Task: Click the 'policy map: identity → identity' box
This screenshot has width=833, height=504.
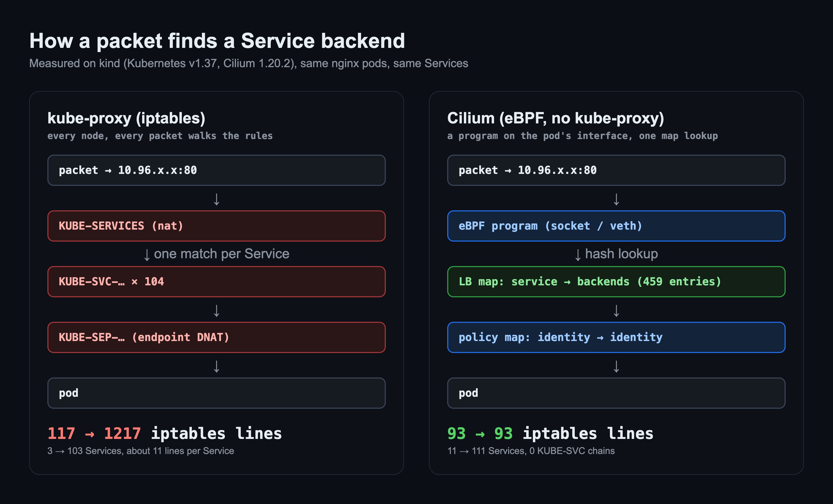Action: [x=616, y=337]
